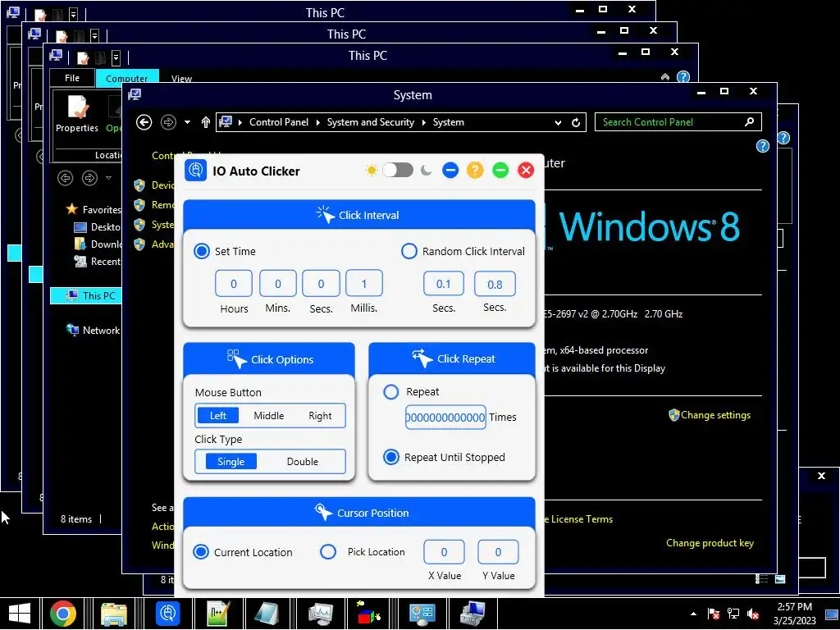Click the random interval 0.8 Secs. field
Viewport: 840px width, 630px height.
pos(495,284)
